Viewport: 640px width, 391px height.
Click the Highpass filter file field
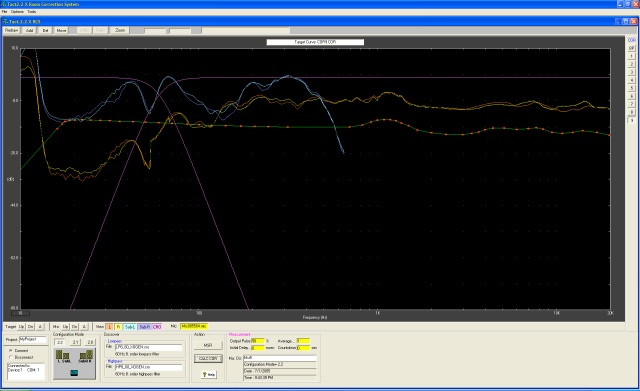point(149,367)
